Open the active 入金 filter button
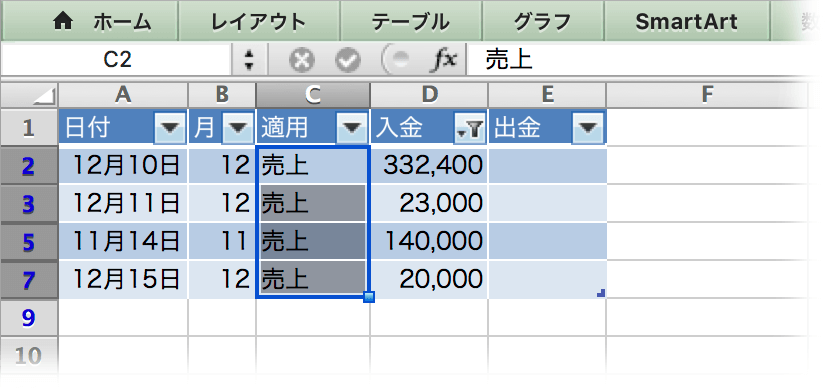Screen dimensions: 827x388 tap(469, 128)
